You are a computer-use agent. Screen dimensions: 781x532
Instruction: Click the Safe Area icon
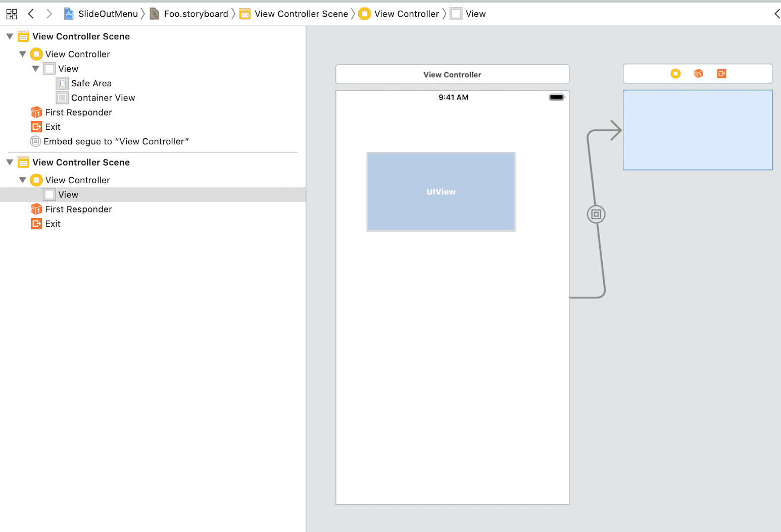[62, 83]
